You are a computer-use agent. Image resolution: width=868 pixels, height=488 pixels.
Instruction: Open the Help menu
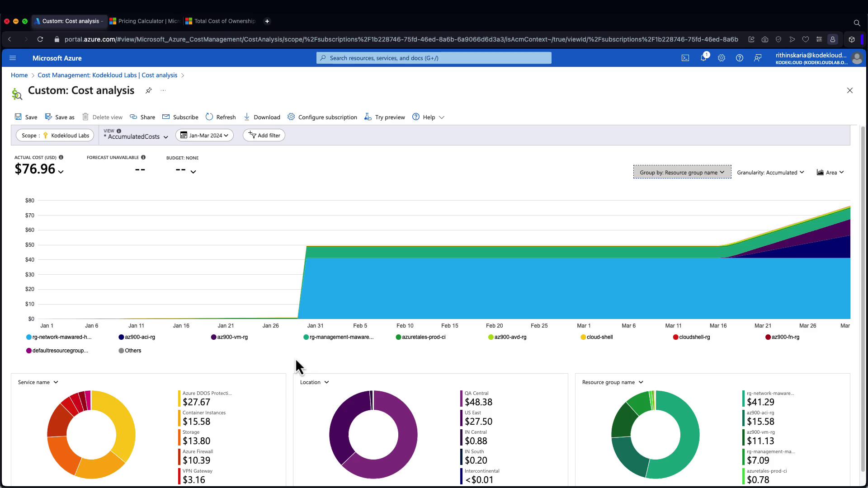pos(428,117)
